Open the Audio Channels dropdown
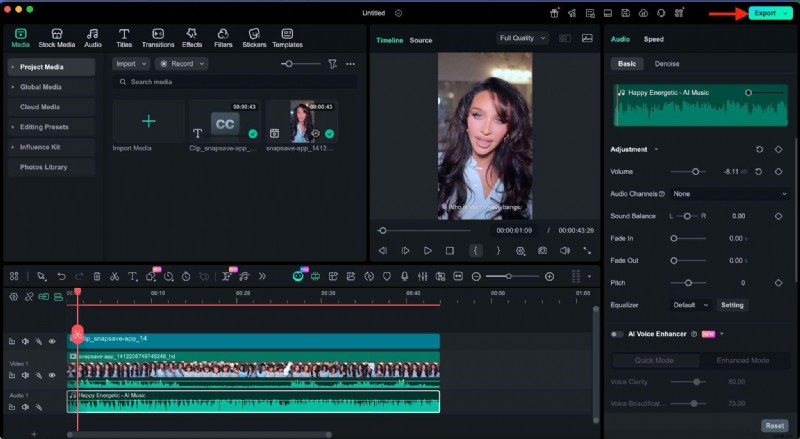The image size is (800, 439). [x=729, y=194]
